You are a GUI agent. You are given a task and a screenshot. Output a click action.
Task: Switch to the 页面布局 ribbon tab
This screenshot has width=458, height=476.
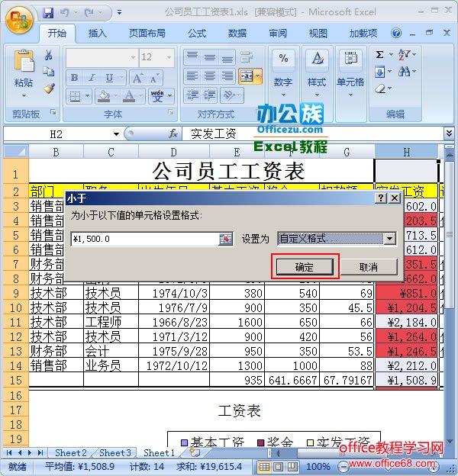[147, 33]
